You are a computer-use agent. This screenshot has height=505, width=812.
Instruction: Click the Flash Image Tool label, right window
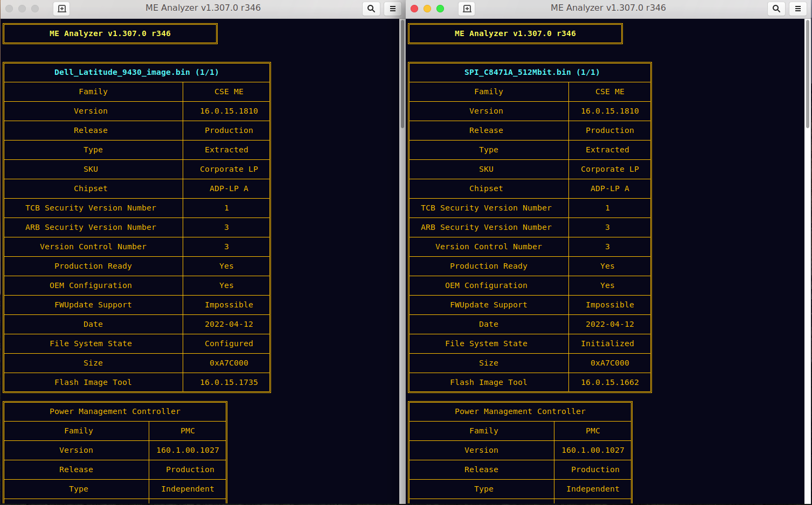click(x=489, y=382)
